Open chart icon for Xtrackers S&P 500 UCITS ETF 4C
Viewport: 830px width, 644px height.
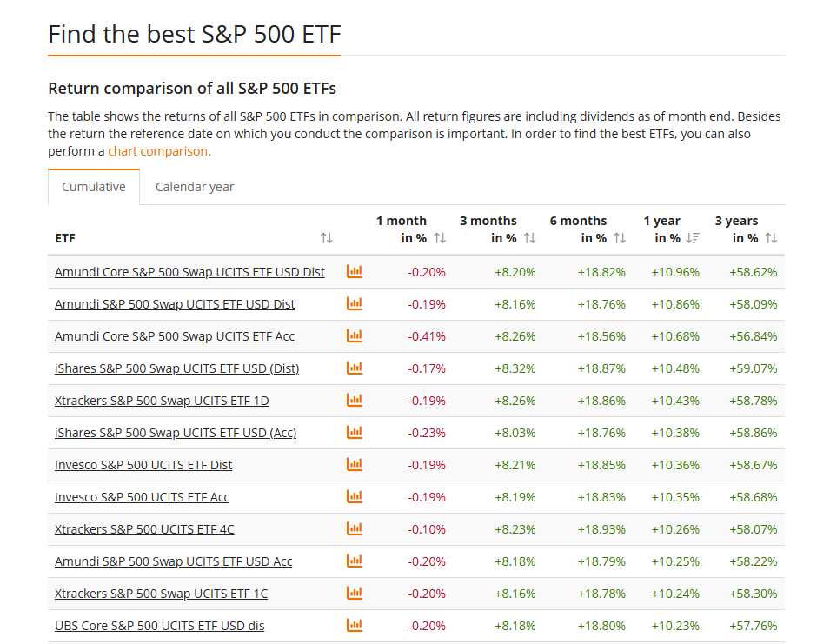(354, 529)
